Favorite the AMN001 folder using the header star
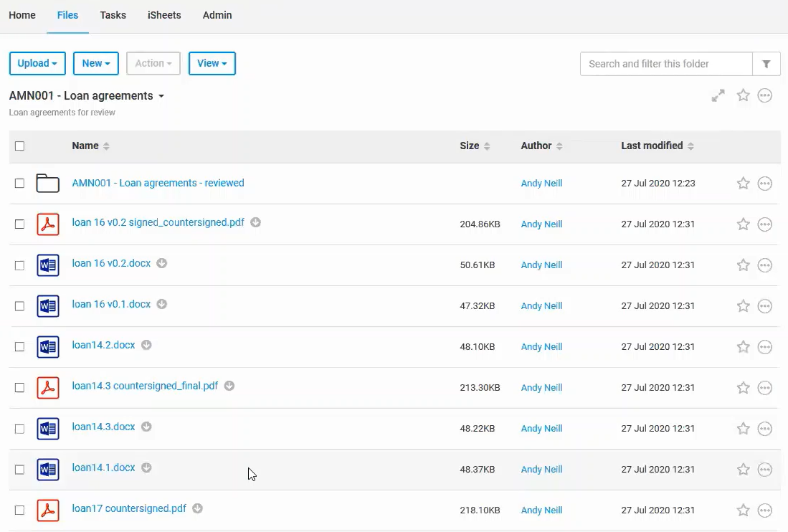Viewport: 788px width, 532px height. click(744, 95)
